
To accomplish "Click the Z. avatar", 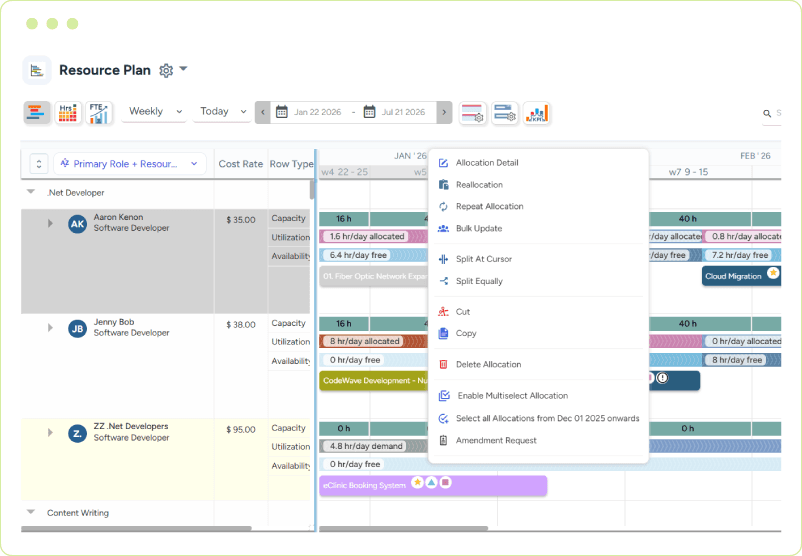I will tap(77, 434).
